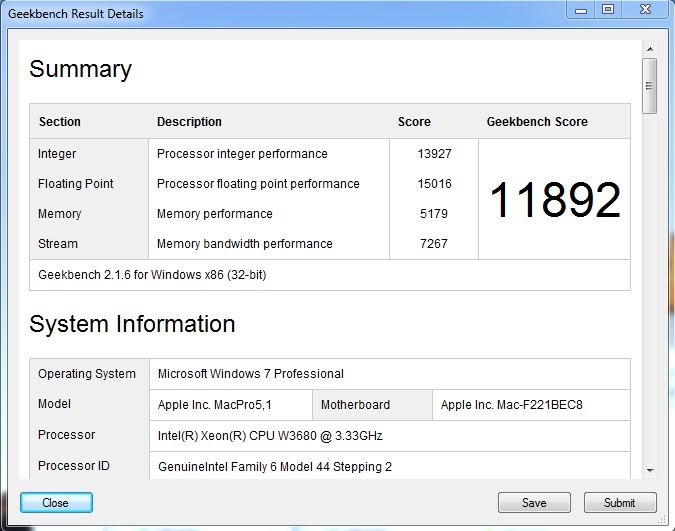Click the window title 'Geekbench Result Details'

pos(76,14)
